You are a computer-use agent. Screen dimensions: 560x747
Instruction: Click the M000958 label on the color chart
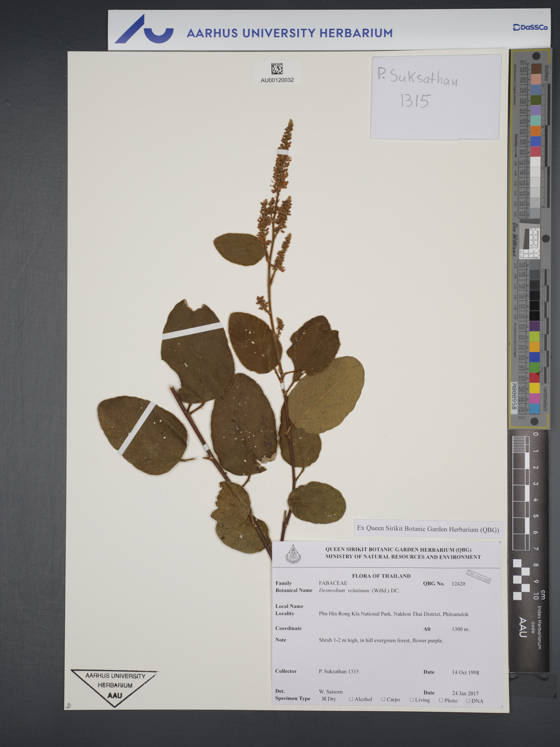[x=514, y=396]
